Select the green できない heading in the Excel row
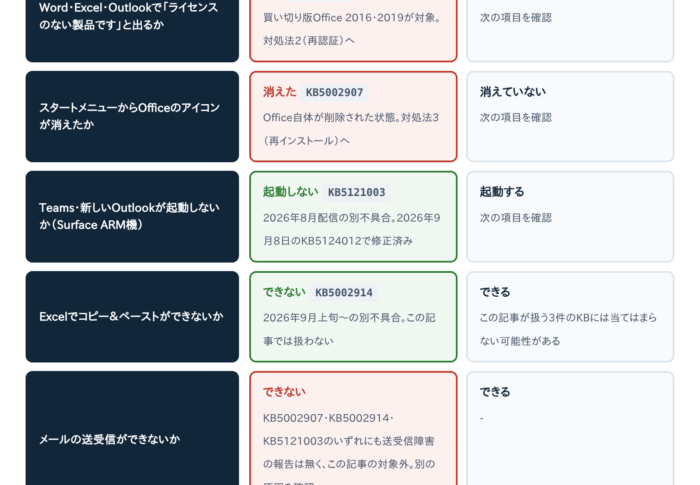 pyautogui.click(x=284, y=292)
